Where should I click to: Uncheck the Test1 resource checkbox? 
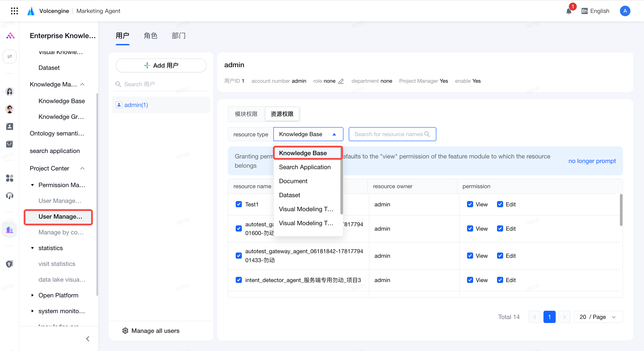[239, 204]
